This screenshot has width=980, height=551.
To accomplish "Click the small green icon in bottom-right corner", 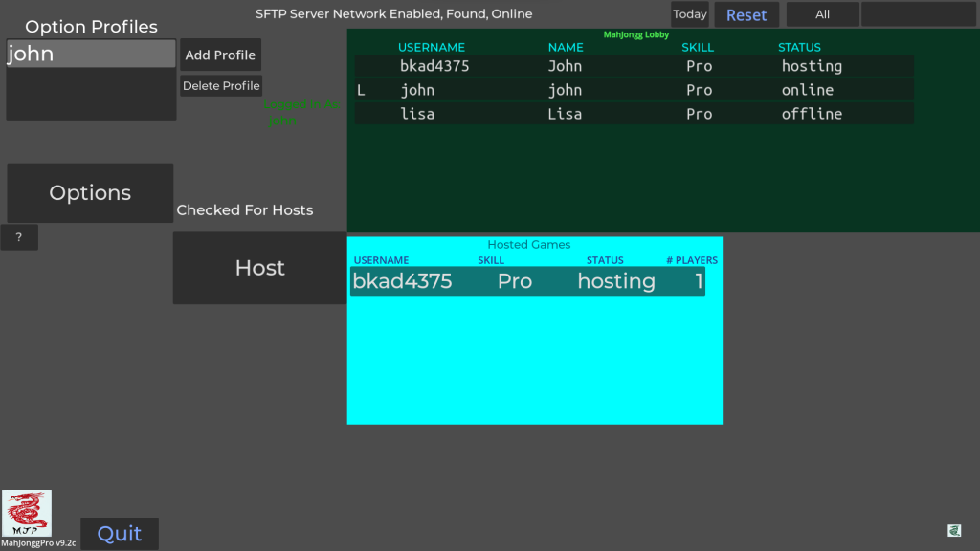I will pyautogui.click(x=953, y=530).
